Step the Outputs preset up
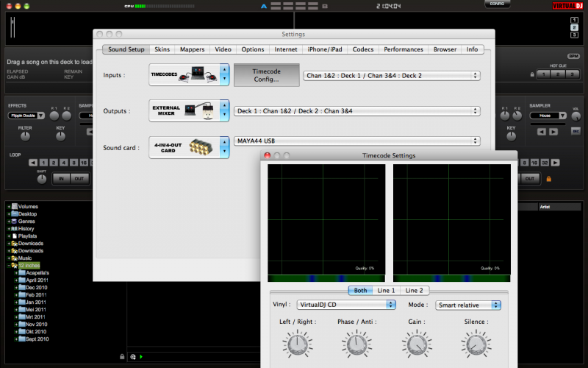This screenshot has height=368, width=588. tap(224, 105)
